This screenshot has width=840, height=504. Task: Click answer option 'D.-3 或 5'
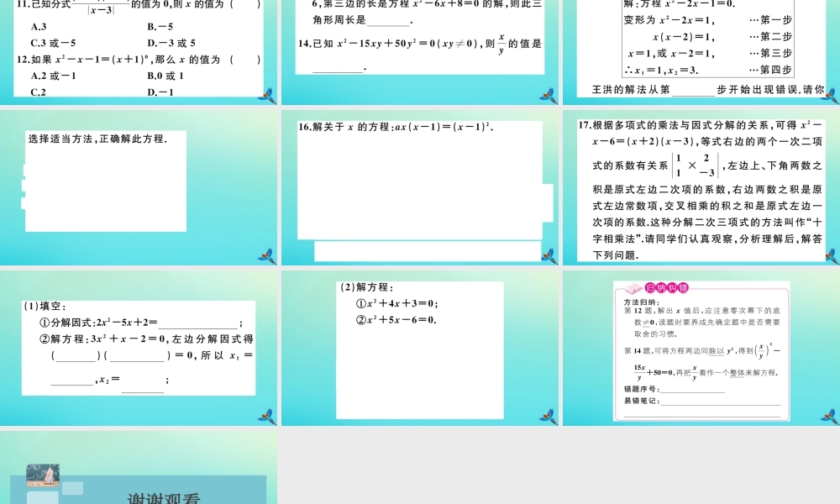(171, 43)
